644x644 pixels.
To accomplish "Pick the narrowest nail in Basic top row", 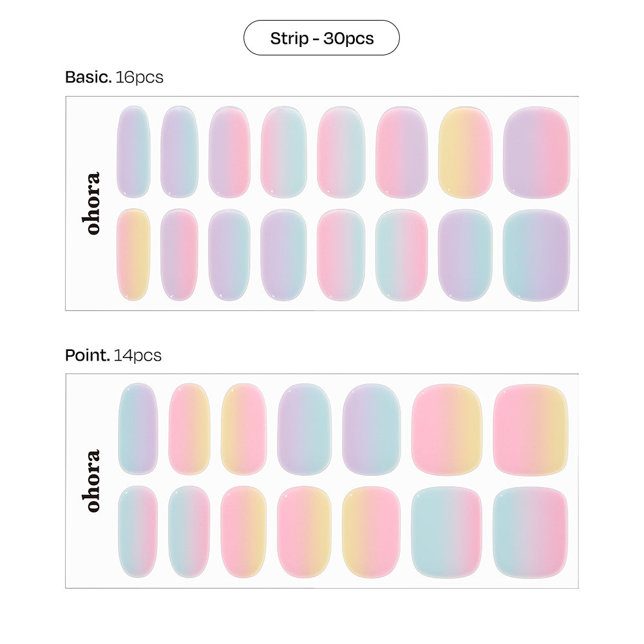I will 133,152.
